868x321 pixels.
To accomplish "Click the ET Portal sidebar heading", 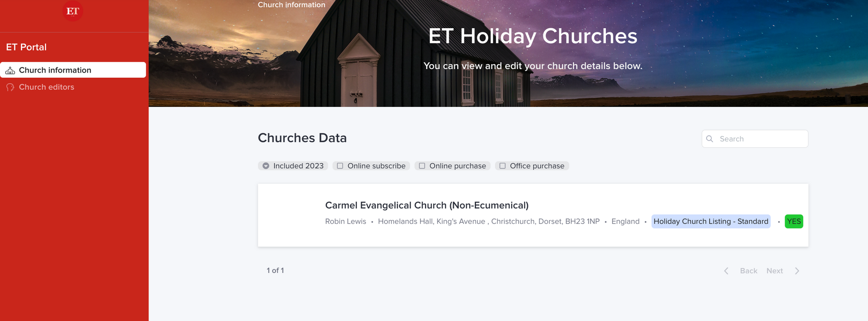I will click(26, 47).
